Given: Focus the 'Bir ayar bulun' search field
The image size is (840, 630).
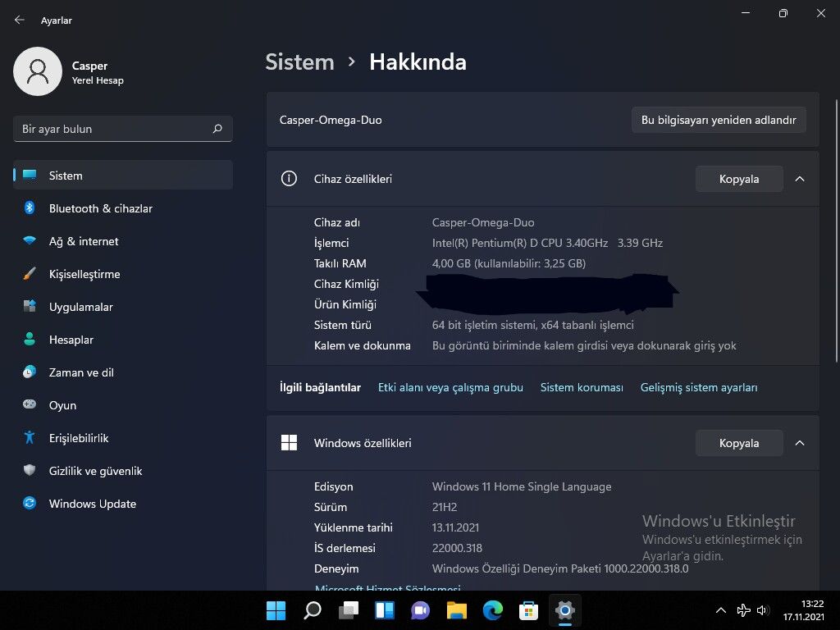Looking at the screenshot, I should coord(123,129).
